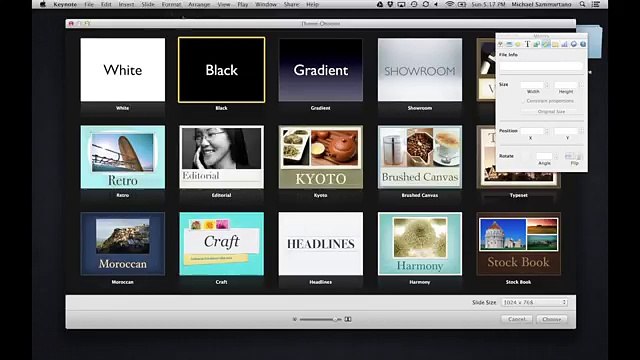Click the Width input field

click(x=532, y=85)
